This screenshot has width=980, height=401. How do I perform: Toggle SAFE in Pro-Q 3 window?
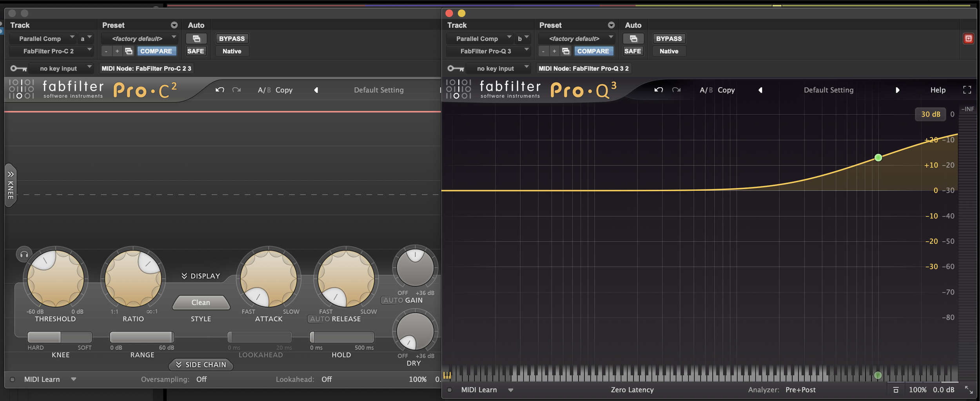click(633, 51)
